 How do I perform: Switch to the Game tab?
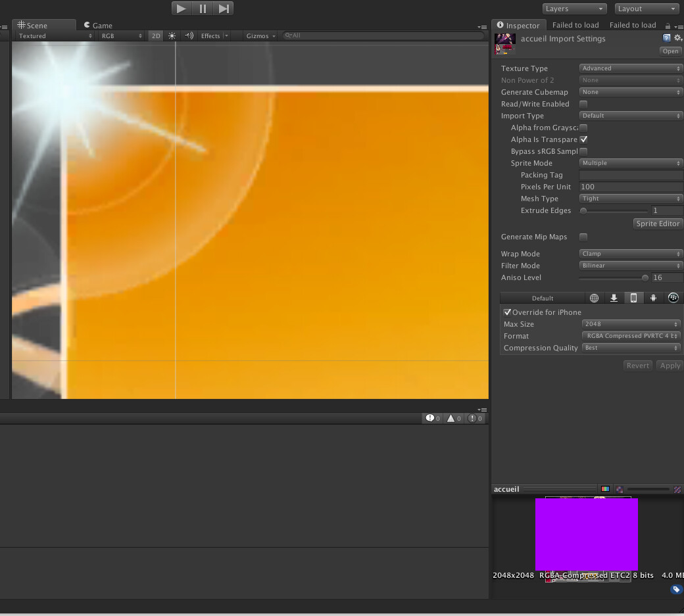97,25
